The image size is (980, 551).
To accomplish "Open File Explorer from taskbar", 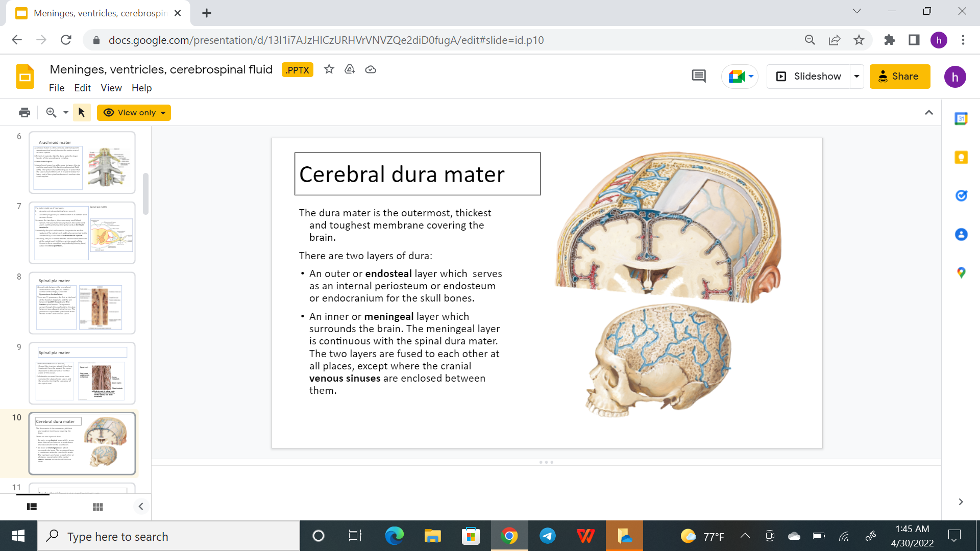I will click(x=432, y=536).
